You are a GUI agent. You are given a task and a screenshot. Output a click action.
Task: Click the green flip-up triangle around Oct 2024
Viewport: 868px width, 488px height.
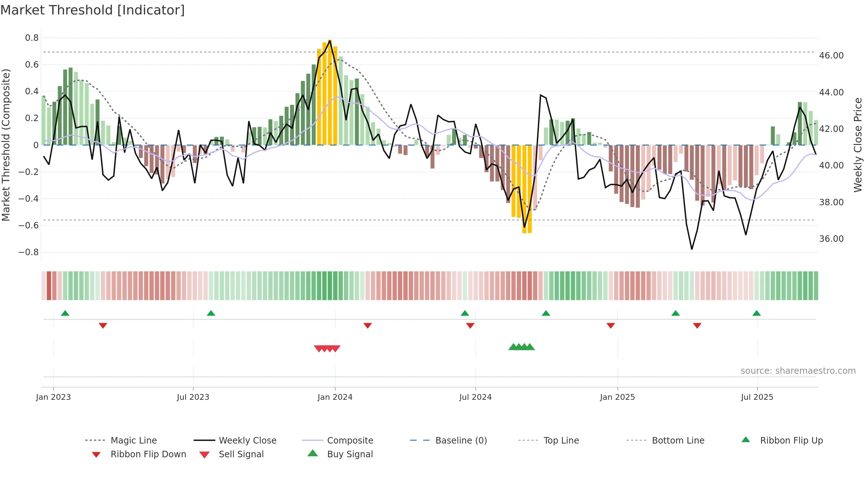[546, 313]
